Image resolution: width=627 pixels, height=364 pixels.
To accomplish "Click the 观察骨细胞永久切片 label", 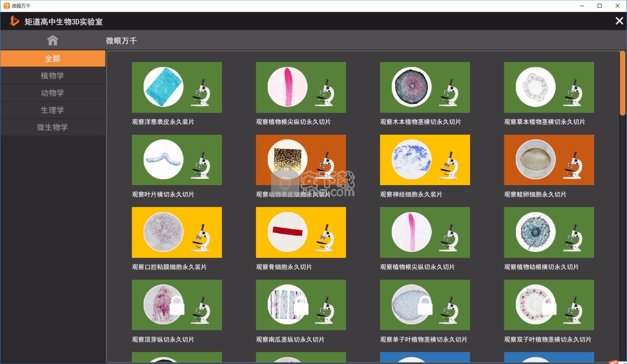I will (x=284, y=267).
